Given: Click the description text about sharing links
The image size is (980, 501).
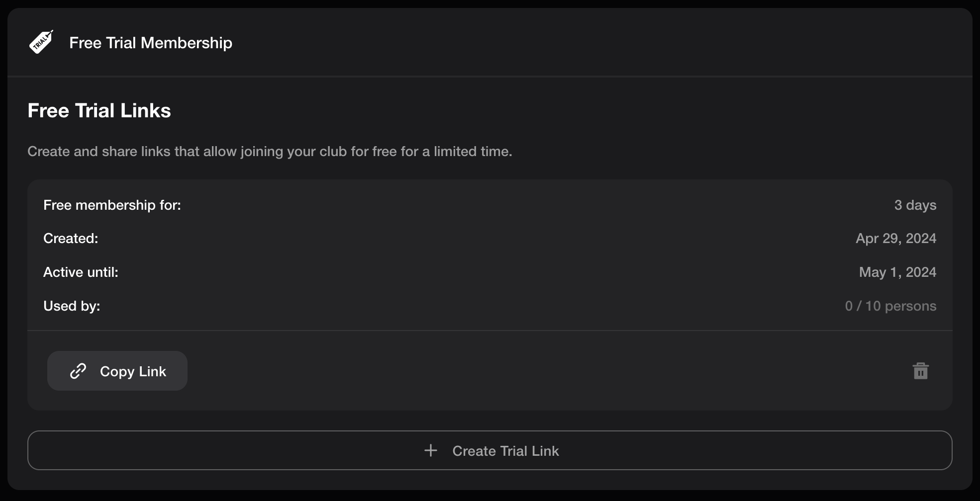Looking at the screenshot, I should [x=270, y=152].
